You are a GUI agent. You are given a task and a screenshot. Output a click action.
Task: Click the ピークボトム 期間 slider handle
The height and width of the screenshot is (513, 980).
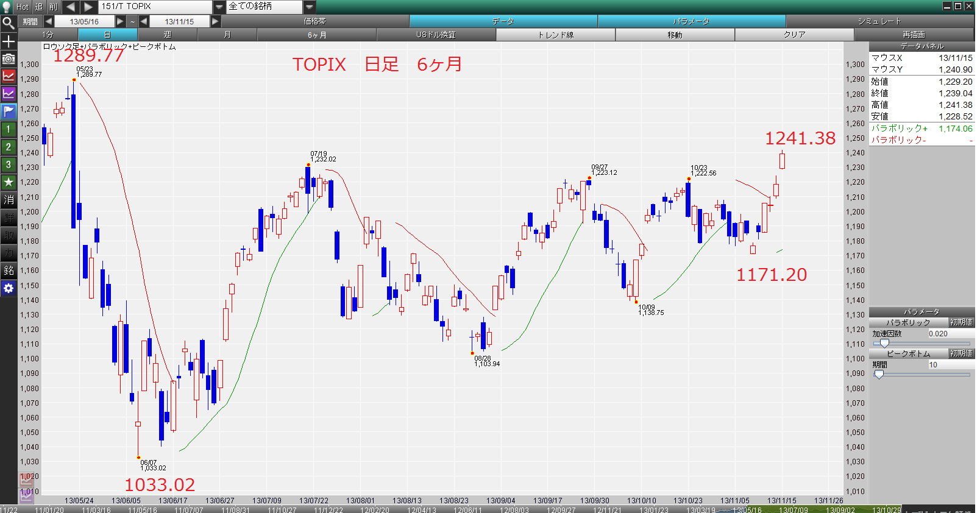[879, 374]
